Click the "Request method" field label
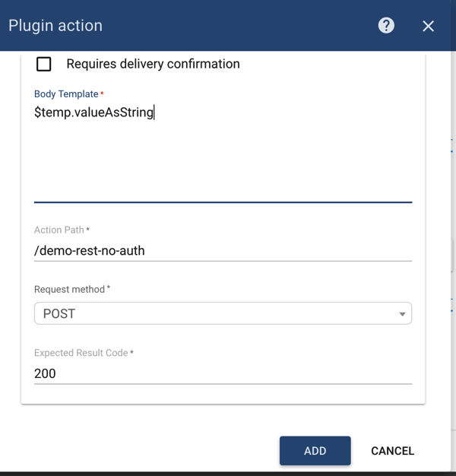The height and width of the screenshot is (476, 456). coord(69,290)
